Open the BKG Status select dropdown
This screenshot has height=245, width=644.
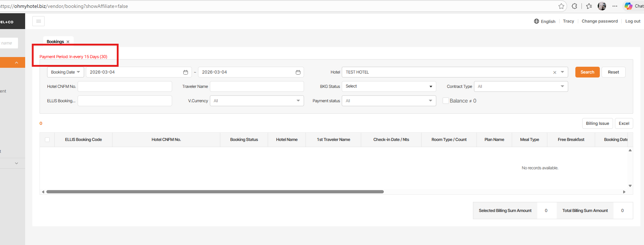[x=389, y=86]
